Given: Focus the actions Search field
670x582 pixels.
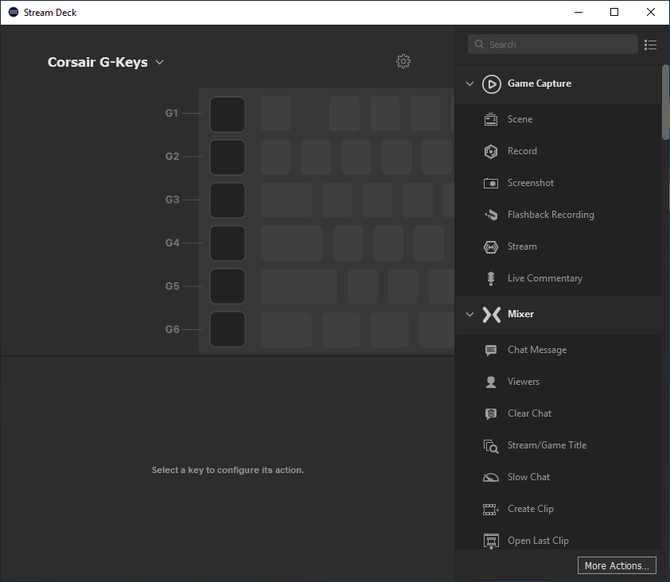Looking at the screenshot, I should coord(552,44).
